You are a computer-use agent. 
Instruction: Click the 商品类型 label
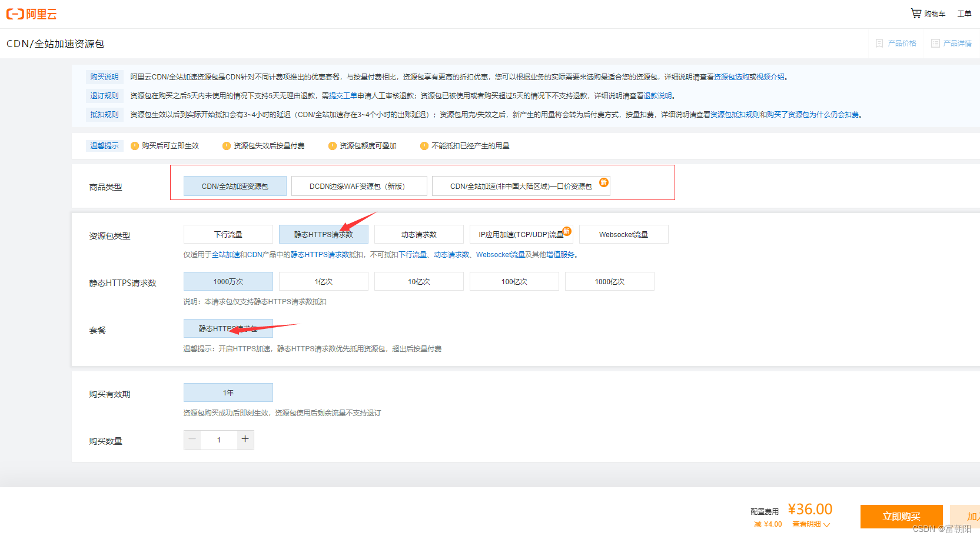[105, 187]
